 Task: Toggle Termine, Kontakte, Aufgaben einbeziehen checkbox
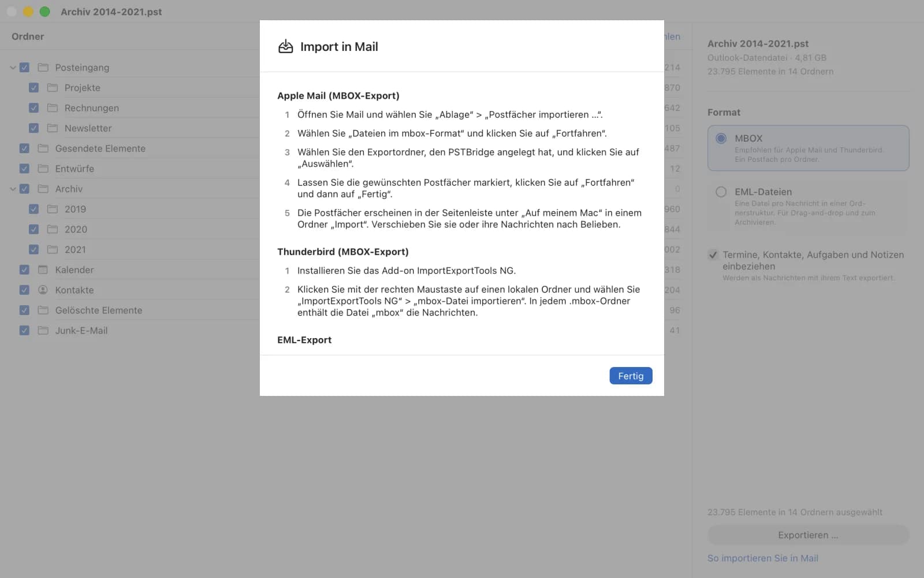coord(713,255)
